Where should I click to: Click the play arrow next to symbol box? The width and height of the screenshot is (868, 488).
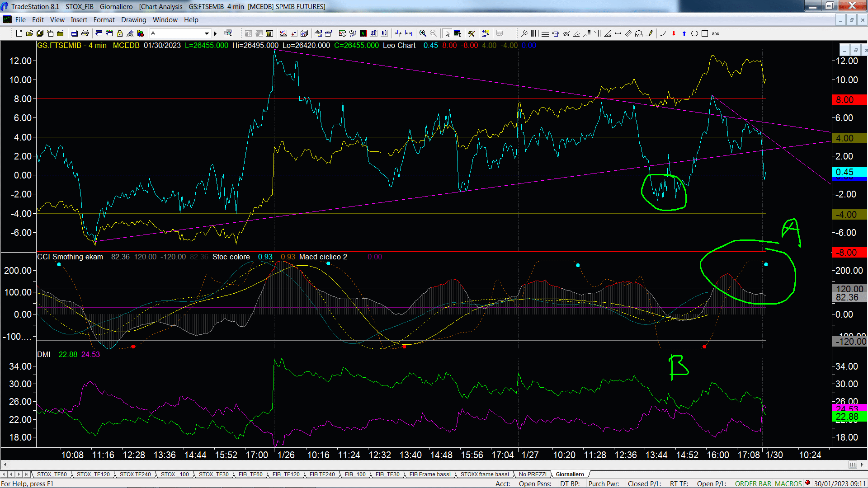tap(215, 33)
